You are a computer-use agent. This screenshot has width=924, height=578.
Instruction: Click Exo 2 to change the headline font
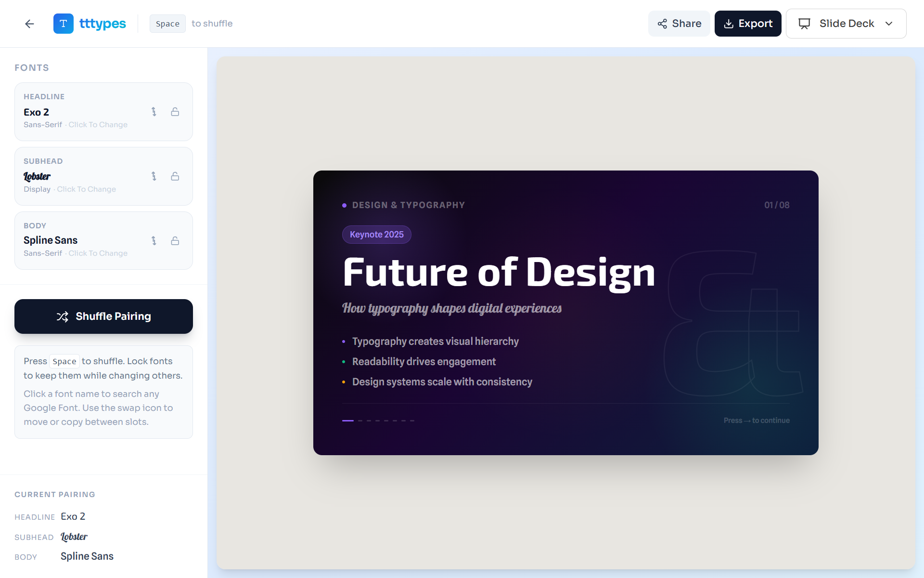coord(36,112)
